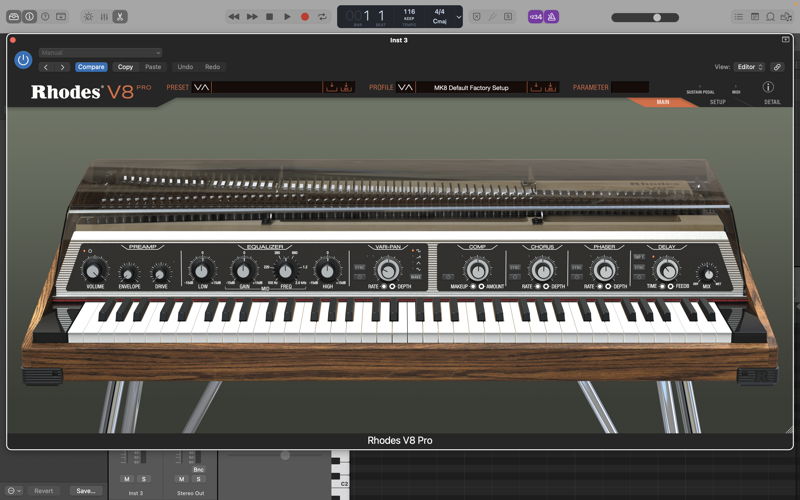
Task: Click the first PROFILE save icon
Action: pyautogui.click(x=536, y=87)
